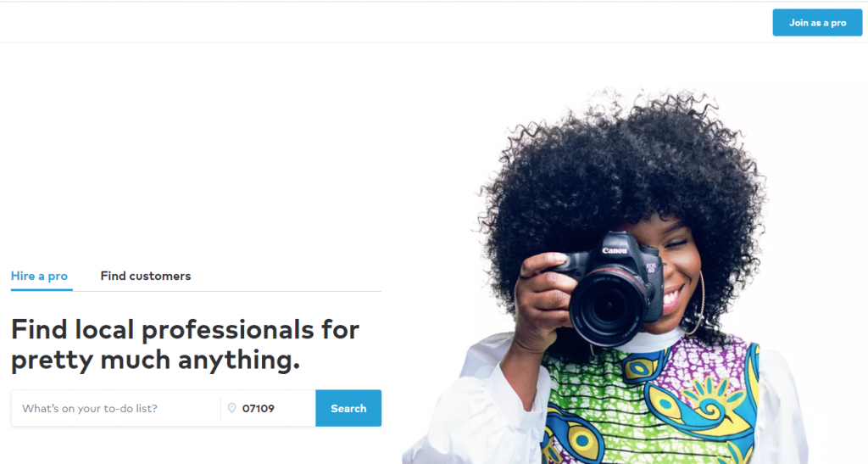This screenshot has width=868, height=464.
Task: Select the Hire a pro tab
Action: pos(39,276)
